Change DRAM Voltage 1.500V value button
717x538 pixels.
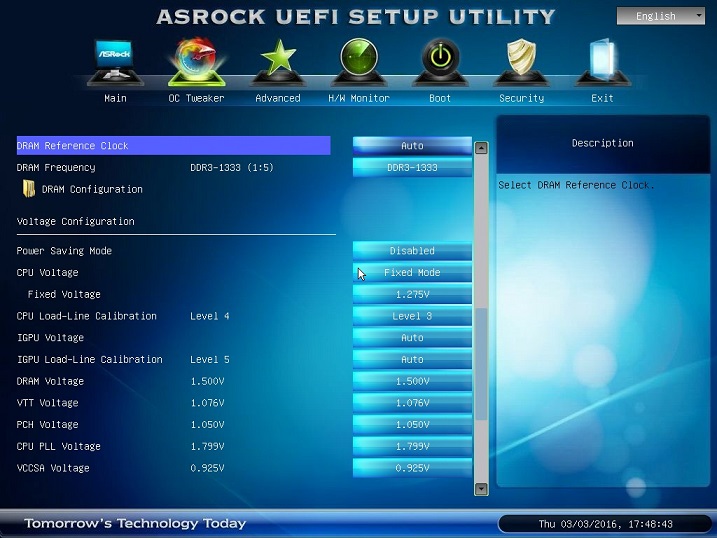coord(412,381)
